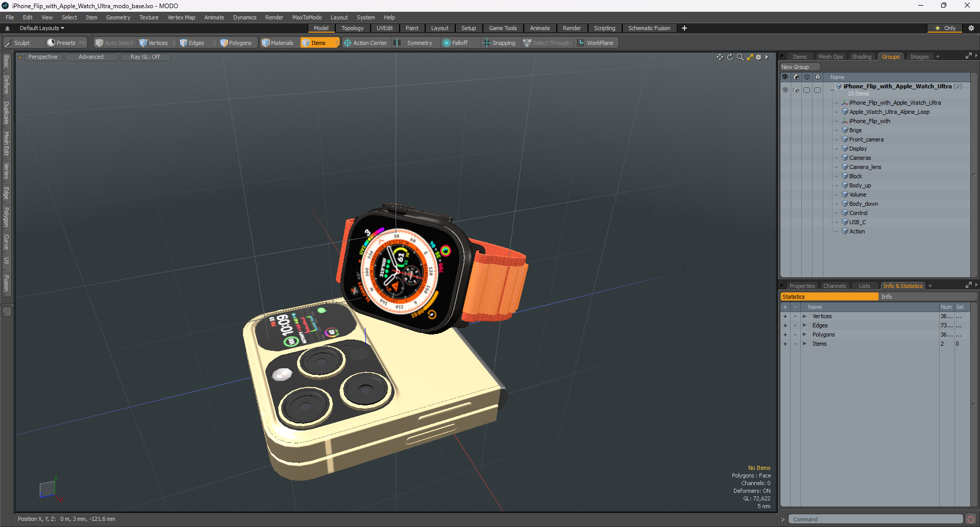
Task: Open the Default Layouts dropdown
Action: 41,28
